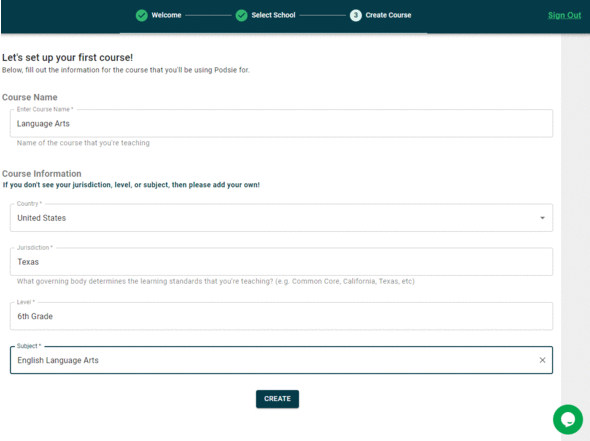Click the Course Information heading
This screenshot has width=590, height=441.
42,173
